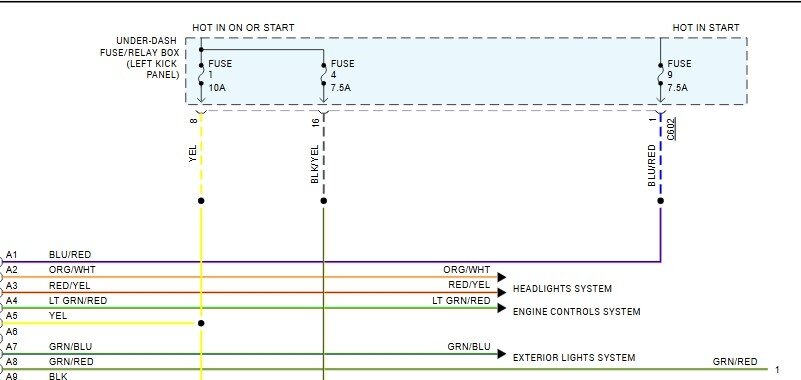Select terminal label A6
The image size is (801, 380).
point(11,331)
